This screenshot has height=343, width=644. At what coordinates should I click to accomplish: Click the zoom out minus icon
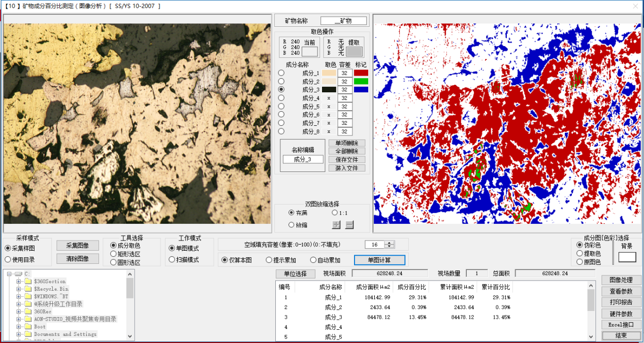pos(349,225)
